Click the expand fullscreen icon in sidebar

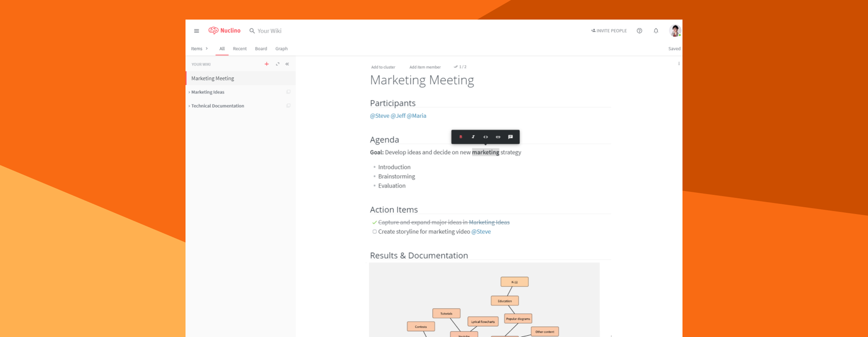277,64
